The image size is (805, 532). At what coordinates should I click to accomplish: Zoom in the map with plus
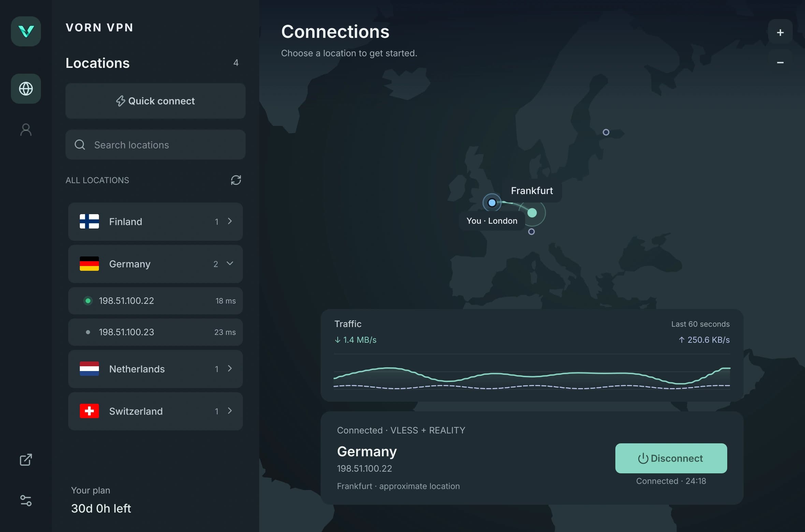point(780,32)
